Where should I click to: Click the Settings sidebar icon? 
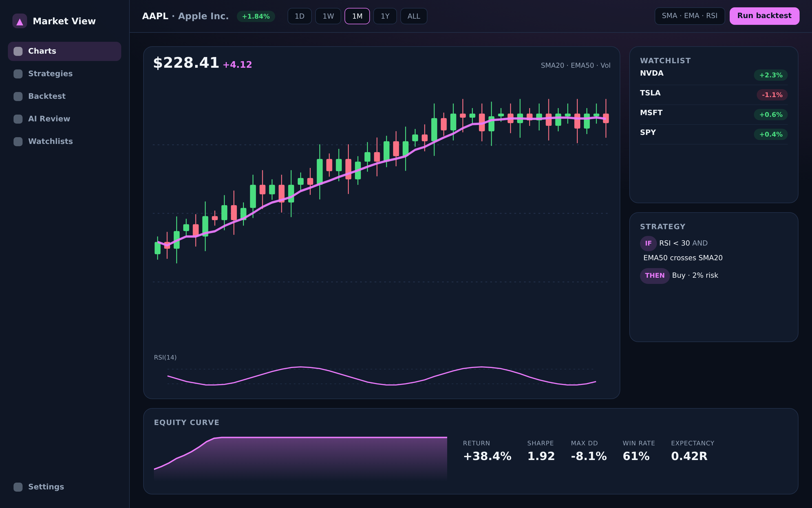tap(18, 487)
